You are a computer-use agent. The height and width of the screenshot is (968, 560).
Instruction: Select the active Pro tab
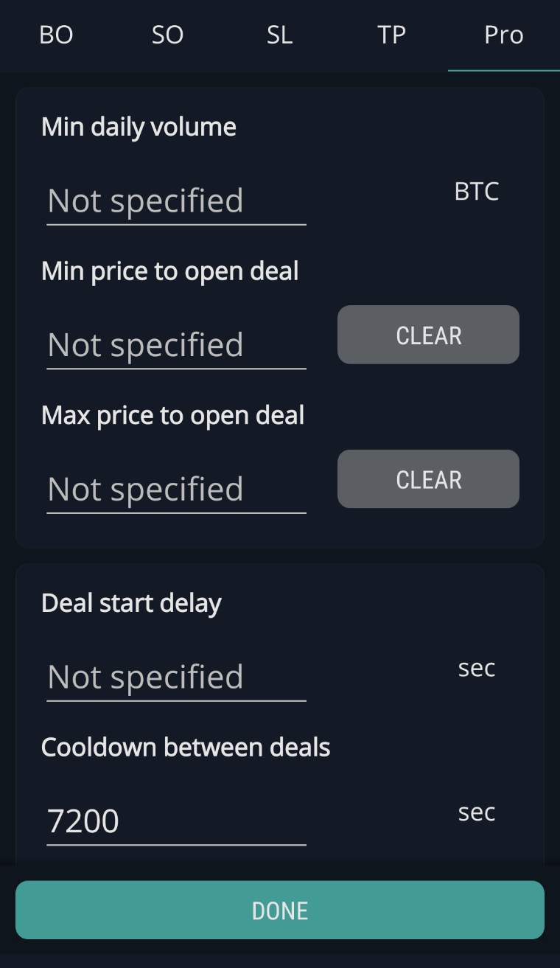504,35
